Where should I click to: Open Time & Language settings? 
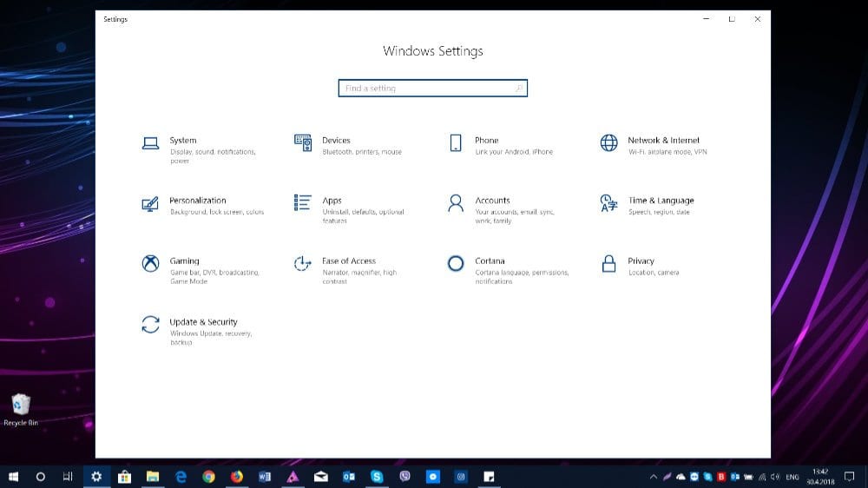pos(648,206)
